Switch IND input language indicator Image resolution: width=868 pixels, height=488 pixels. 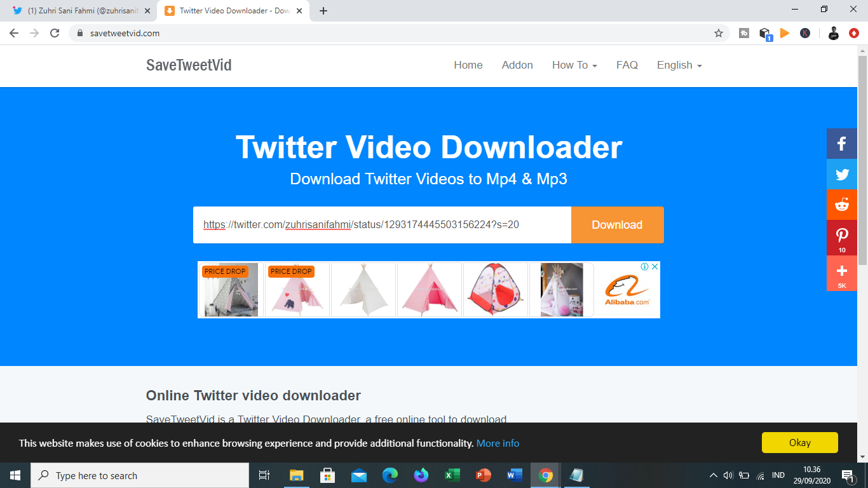coord(778,475)
